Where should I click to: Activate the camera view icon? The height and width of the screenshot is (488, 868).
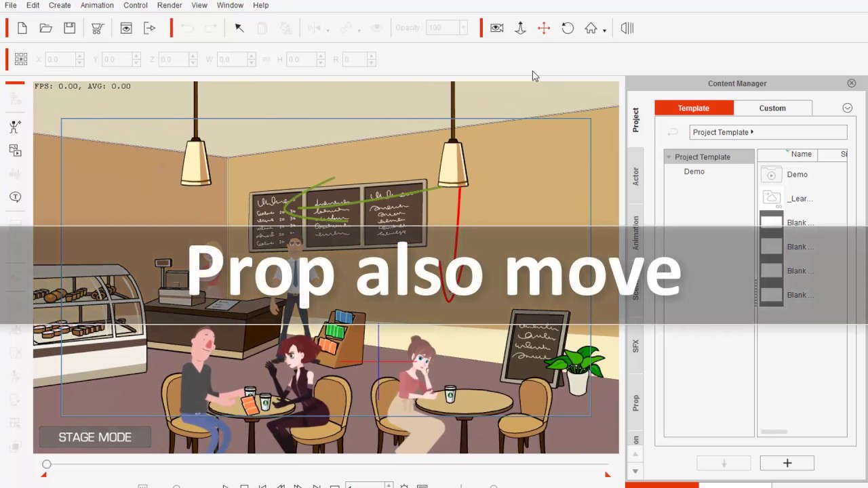[x=497, y=28]
